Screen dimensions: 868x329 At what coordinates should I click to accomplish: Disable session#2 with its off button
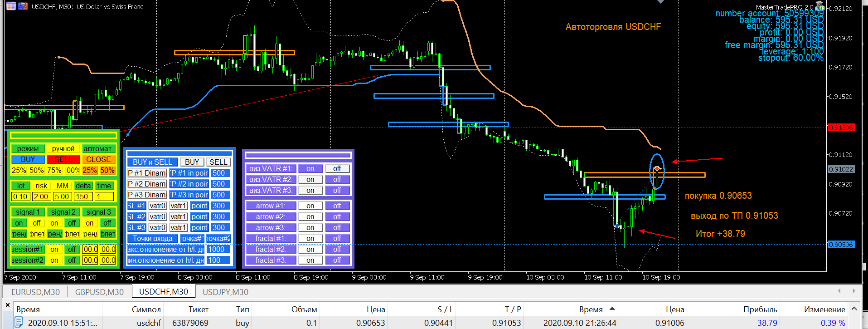72,260
